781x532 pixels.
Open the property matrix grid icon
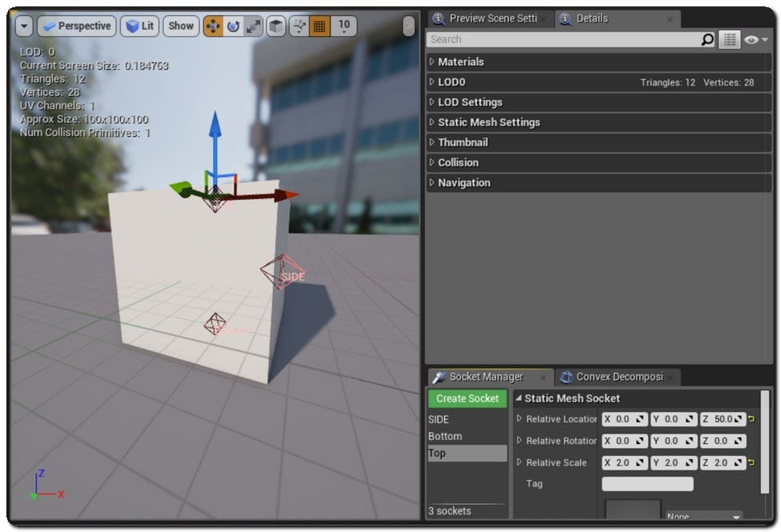click(x=729, y=39)
